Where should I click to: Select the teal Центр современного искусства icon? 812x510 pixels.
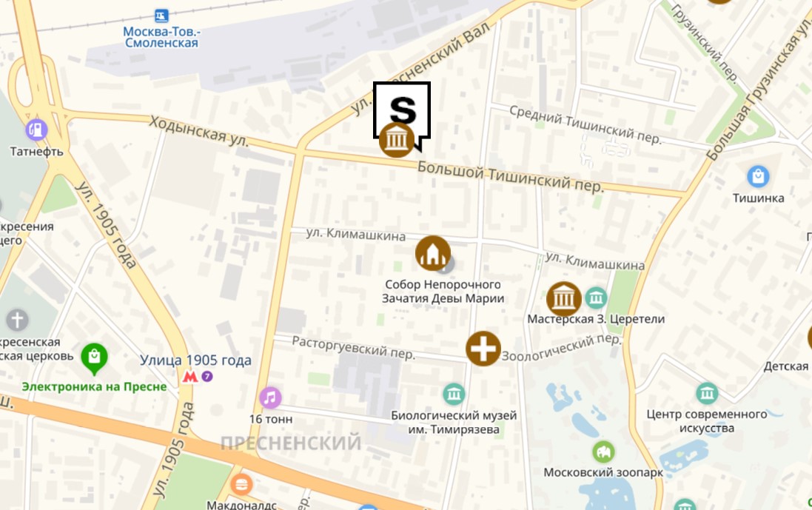pyautogui.click(x=707, y=394)
